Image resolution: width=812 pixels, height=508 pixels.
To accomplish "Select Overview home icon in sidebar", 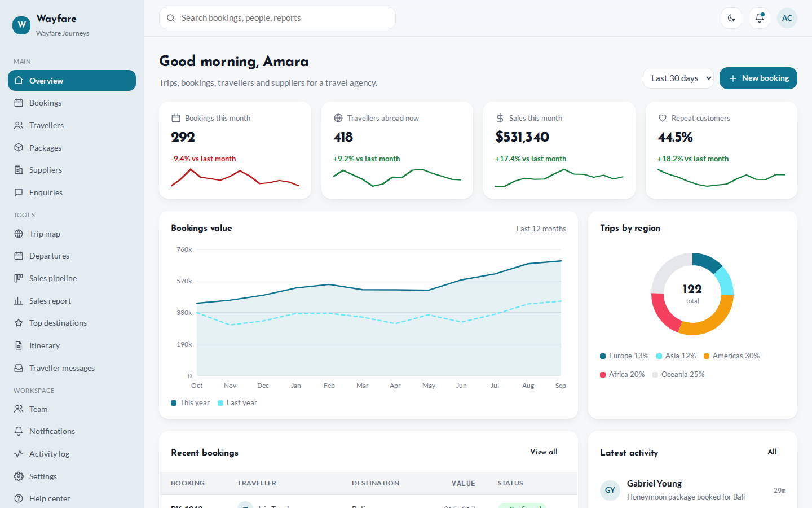I will (19, 81).
